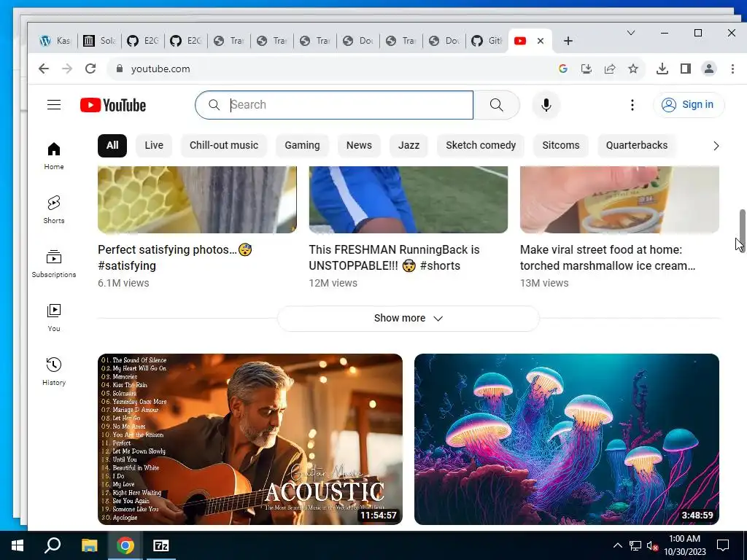Open Chrome profile avatar
This screenshot has width=747, height=560.
pyautogui.click(x=709, y=69)
